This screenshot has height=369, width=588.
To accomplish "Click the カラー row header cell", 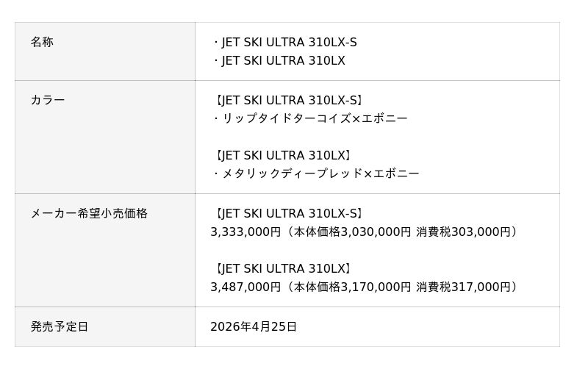I will click(x=48, y=100).
